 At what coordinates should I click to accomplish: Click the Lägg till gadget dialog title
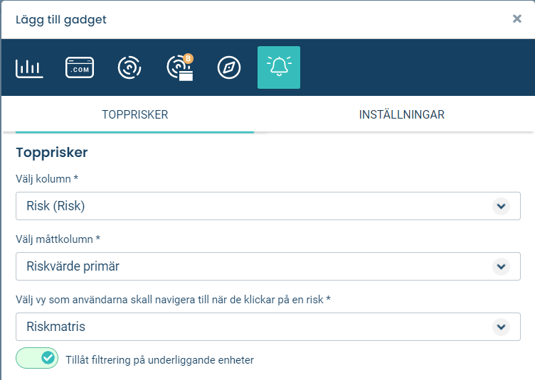pyautogui.click(x=61, y=20)
